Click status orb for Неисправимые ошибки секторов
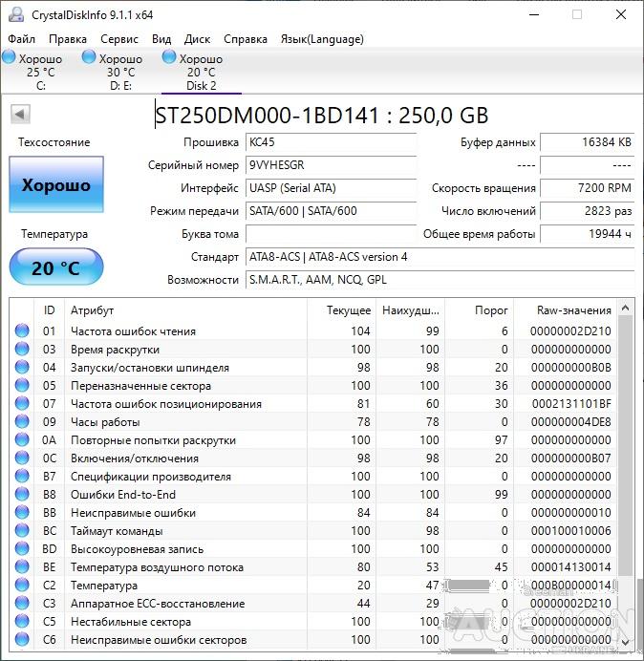Screen dimensions: 644x661 coord(22,639)
